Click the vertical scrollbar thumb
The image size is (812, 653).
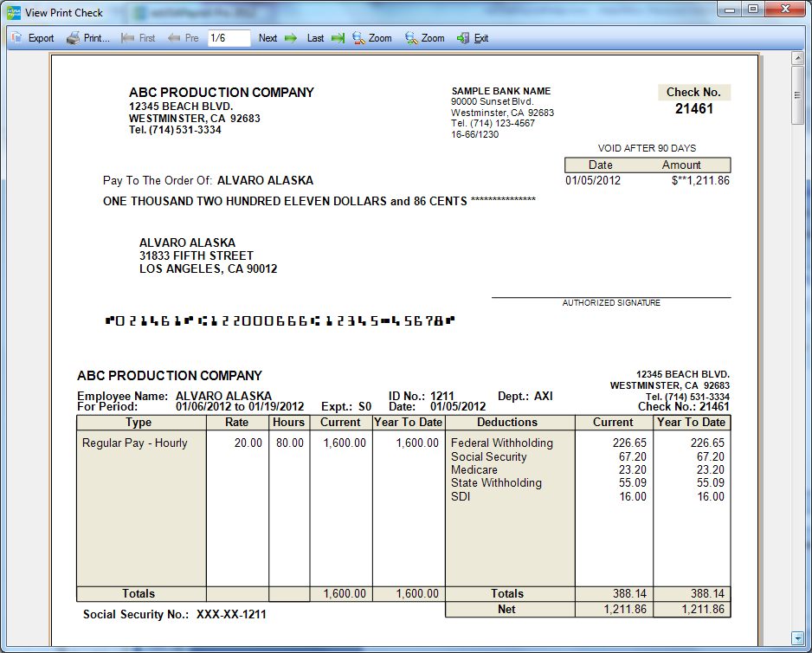pyautogui.click(x=798, y=96)
